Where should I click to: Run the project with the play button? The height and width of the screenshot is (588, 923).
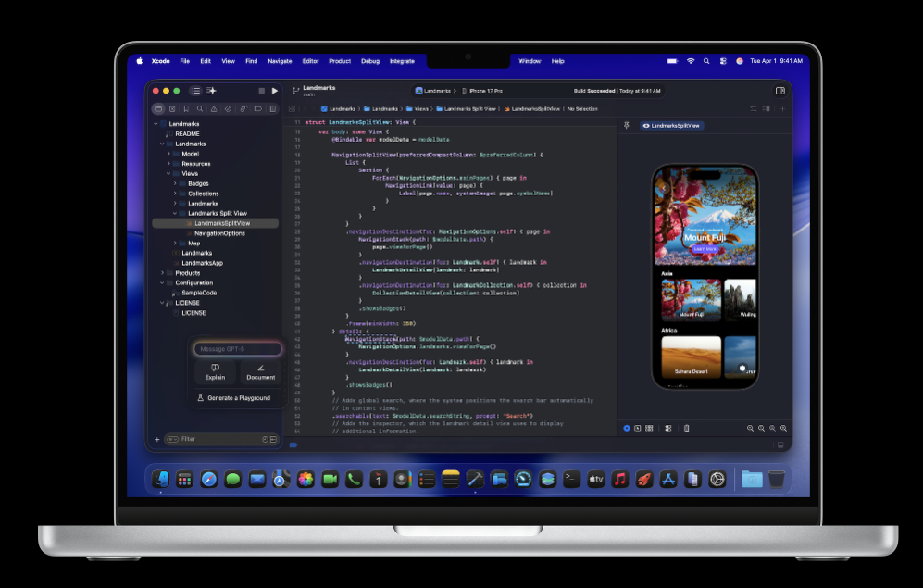click(x=274, y=91)
